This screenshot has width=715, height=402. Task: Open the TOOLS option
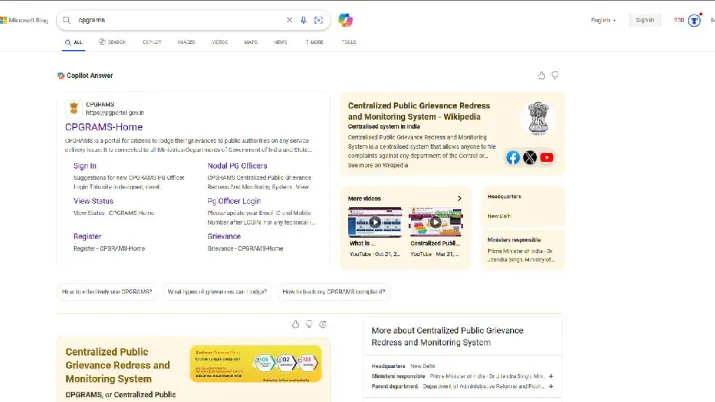tap(349, 42)
